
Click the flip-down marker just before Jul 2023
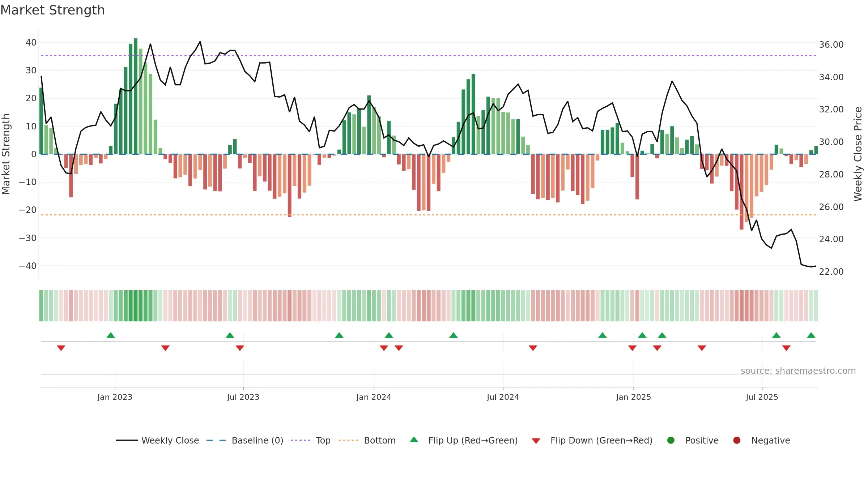point(240,348)
